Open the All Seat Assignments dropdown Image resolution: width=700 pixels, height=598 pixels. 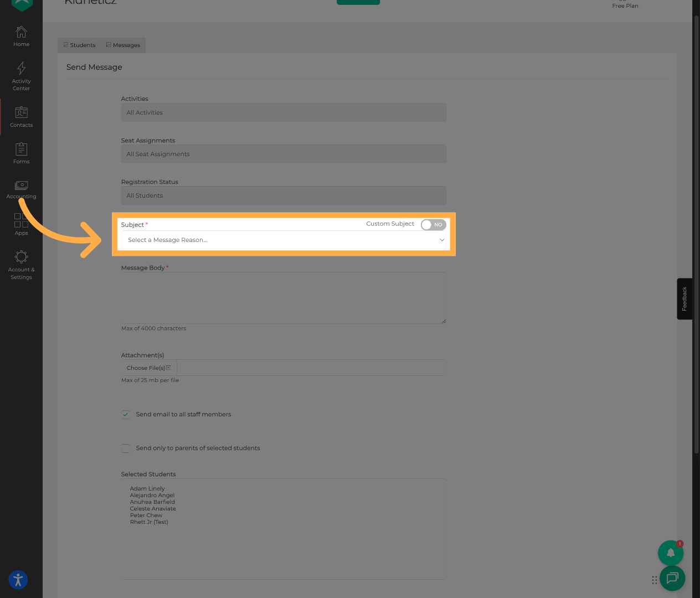coord(283,153)
